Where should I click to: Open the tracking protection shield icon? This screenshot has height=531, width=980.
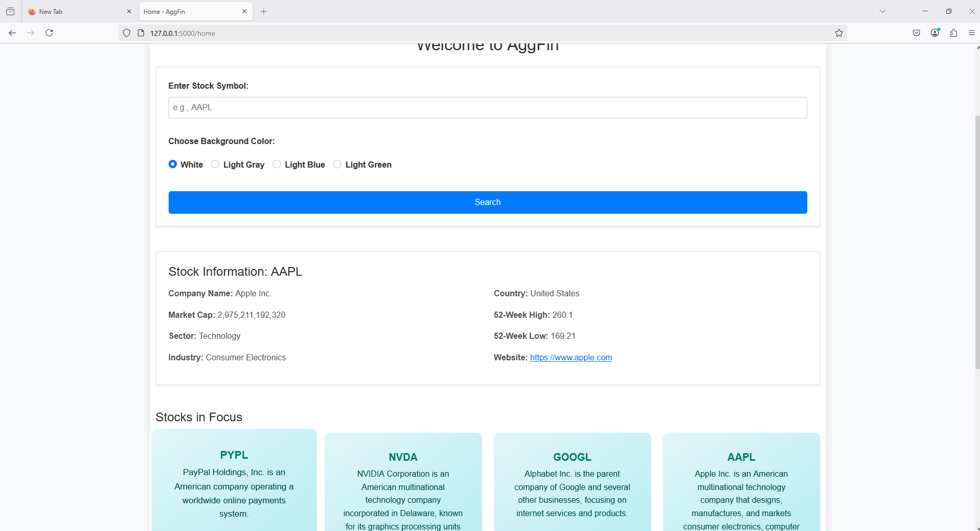point(127,33)
